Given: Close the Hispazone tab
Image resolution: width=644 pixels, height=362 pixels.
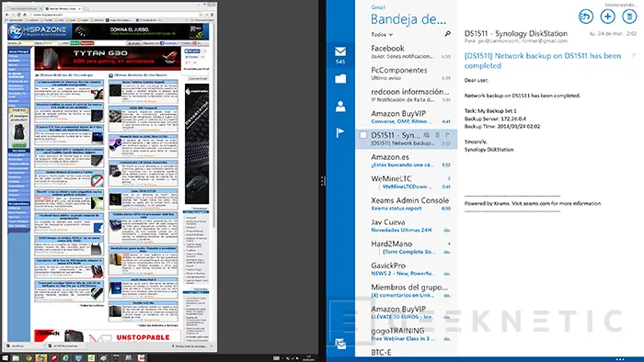Looking at the screenshot, I should [x=80, y=8].
